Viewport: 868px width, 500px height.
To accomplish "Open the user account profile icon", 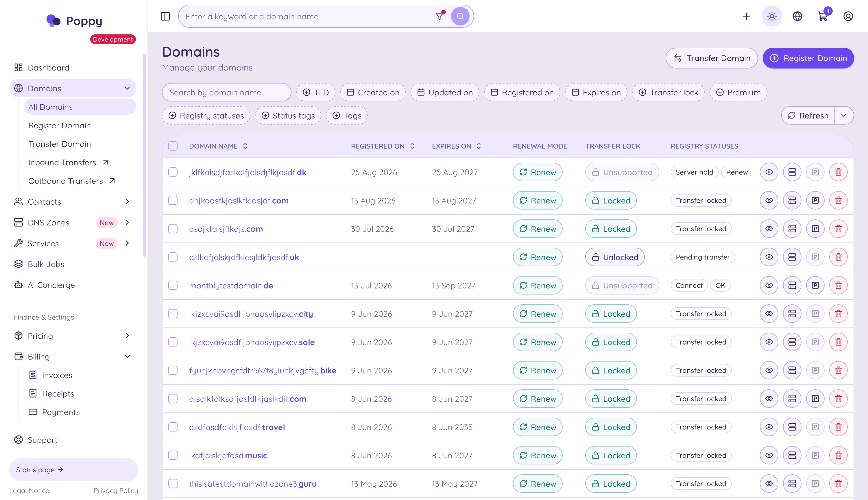I will pyautogui.click(x=848, y=16).
